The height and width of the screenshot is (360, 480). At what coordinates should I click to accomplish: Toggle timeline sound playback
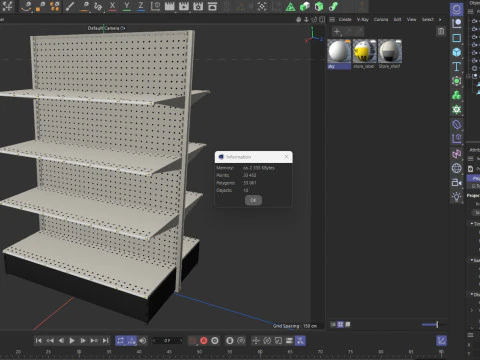(143, 340)
